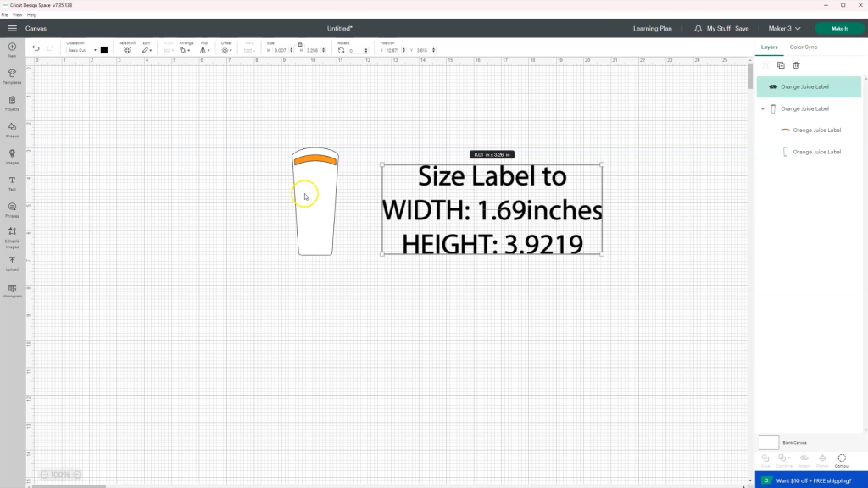Select the Text tool
The height and width of the screenshot is (488, 868).
click(12, 183)
